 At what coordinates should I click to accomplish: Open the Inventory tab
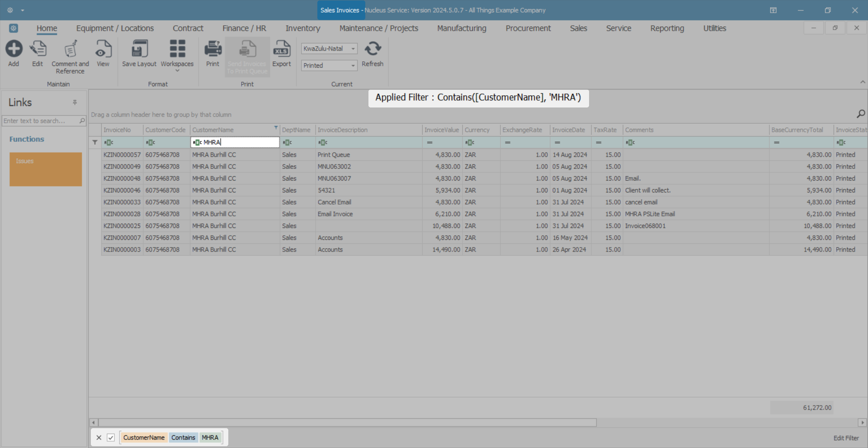click(x=303, y=28)
